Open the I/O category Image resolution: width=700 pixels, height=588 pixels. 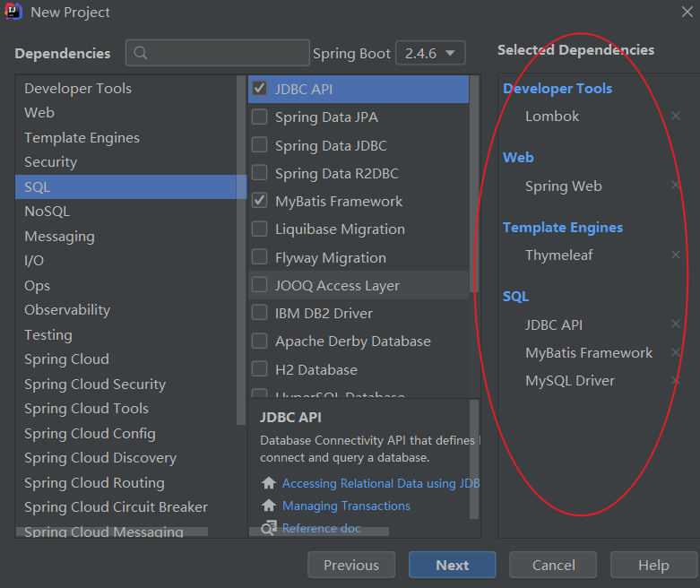point(126,260)
